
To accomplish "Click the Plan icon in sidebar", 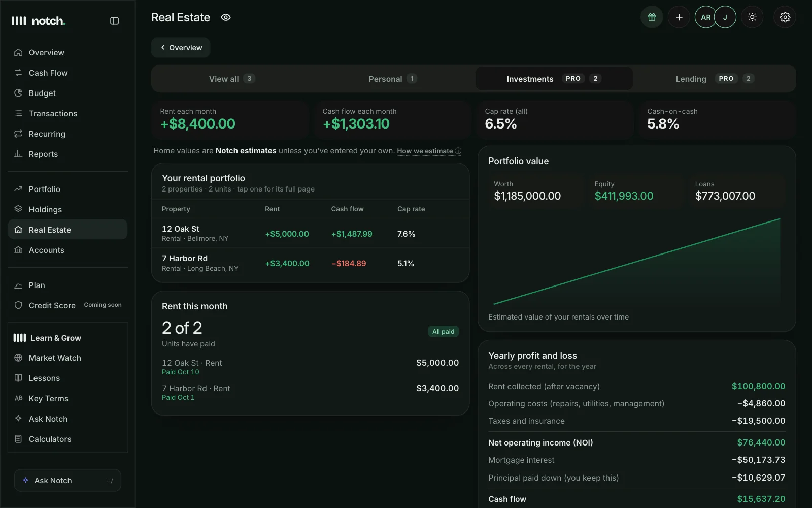I will coord(18,285).
